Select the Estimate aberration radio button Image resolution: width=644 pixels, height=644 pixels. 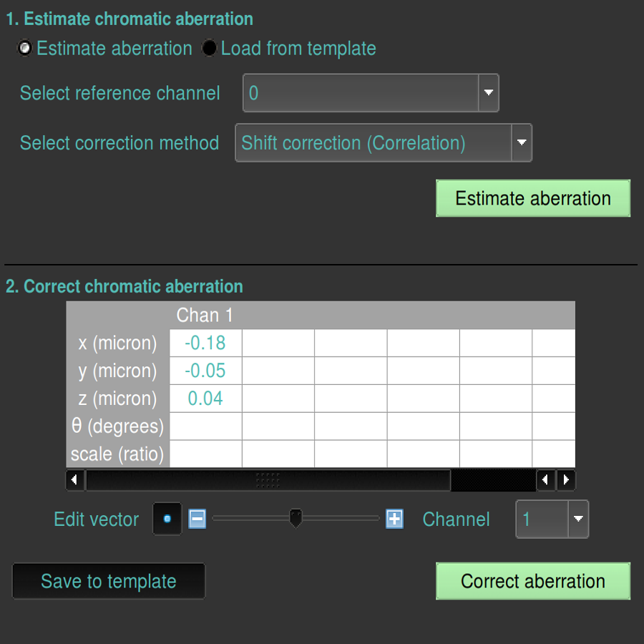pos(26,49)
